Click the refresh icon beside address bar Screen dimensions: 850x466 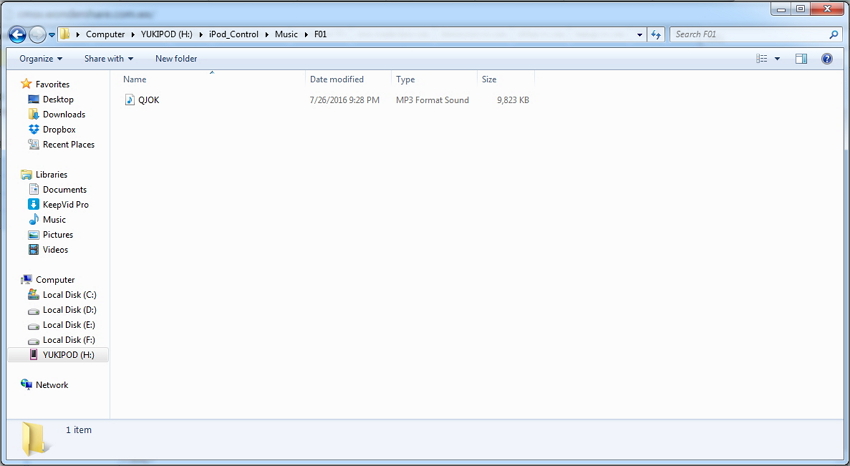tap(657, 34)
